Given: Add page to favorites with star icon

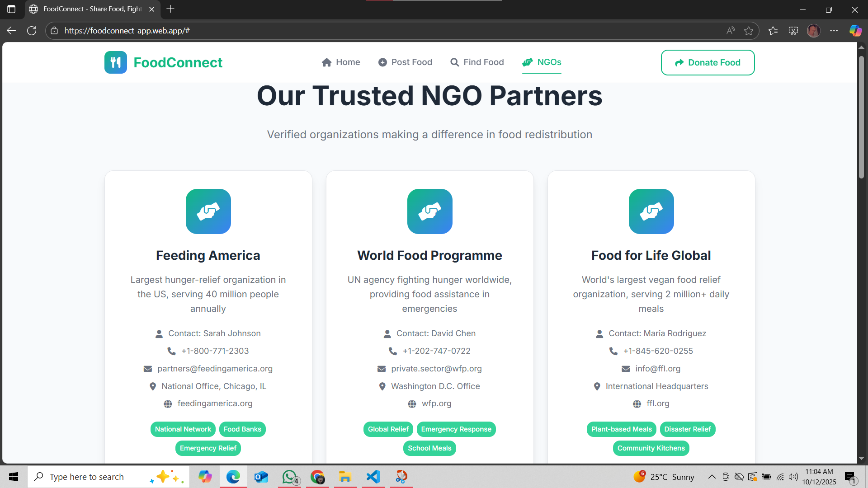Looking at the screenshot, I should pos(749,31).
